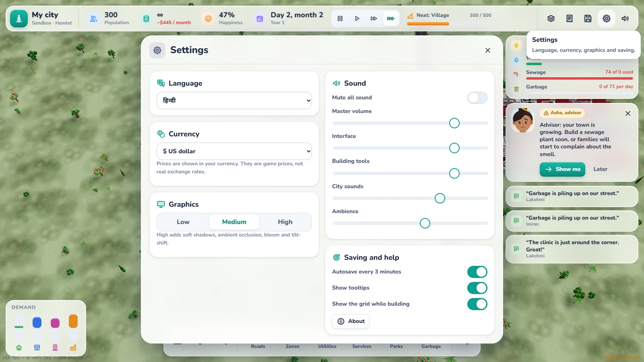Select the fastest triple-speed button
Viewport: 644px width, 362px height.
pos(390,19)
